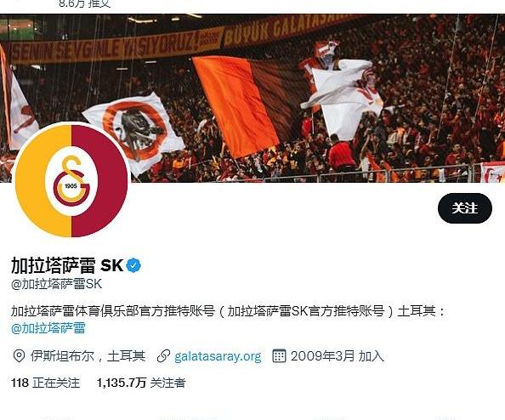Click the 加拉塔萨雷 SK display name
The image size is (505, 420).
point(67,266)
